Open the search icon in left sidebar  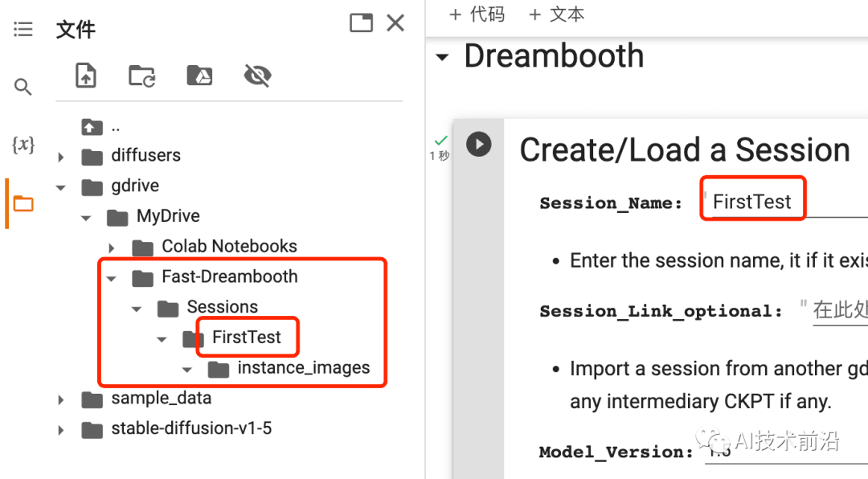[23, 87]
